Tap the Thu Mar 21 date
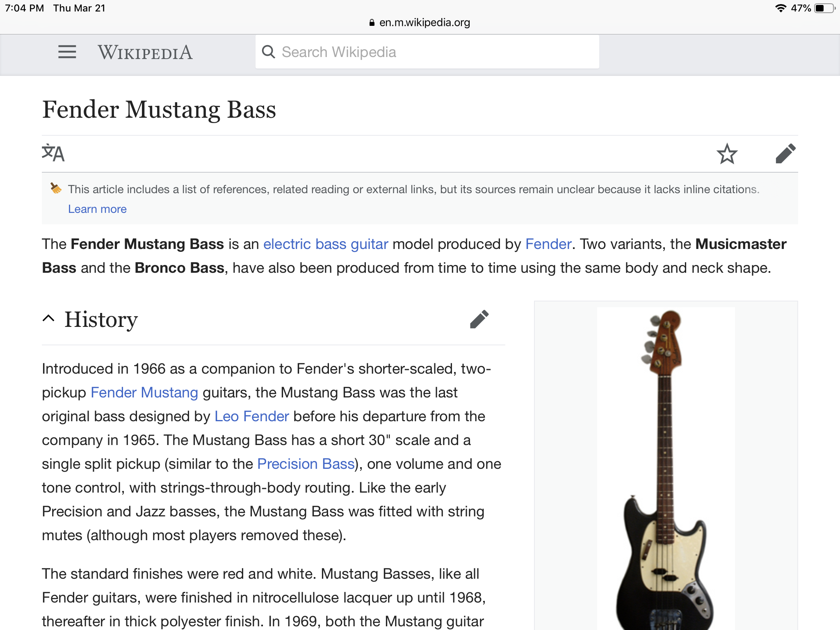 (x=80, y=8)
